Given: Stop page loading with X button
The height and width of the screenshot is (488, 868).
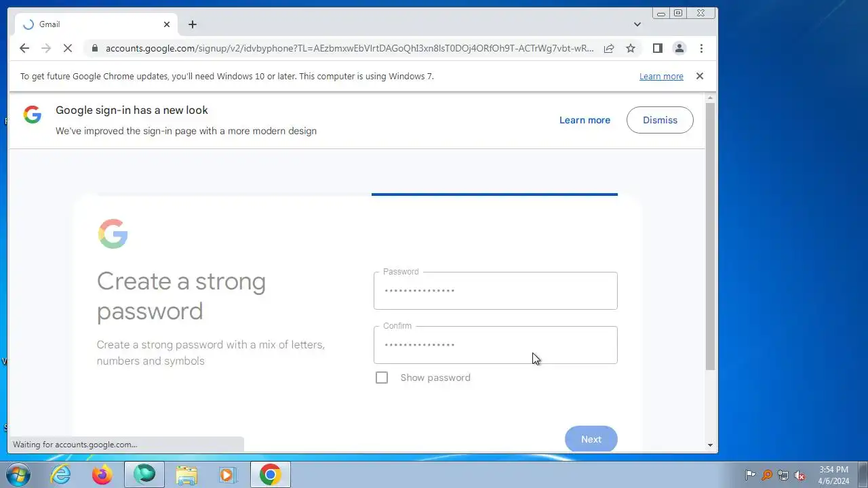Looking at the screenshot, I should (x=68, y=48).
